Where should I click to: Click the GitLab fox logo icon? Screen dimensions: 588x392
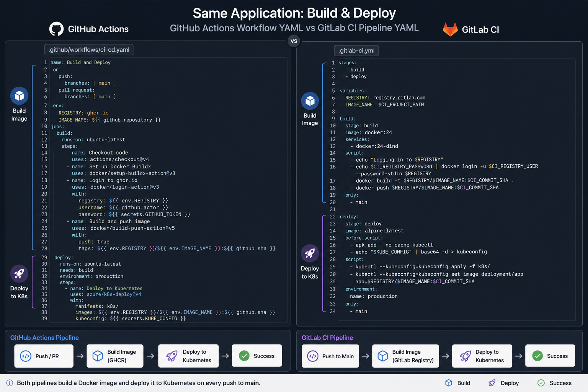[450, 29]
